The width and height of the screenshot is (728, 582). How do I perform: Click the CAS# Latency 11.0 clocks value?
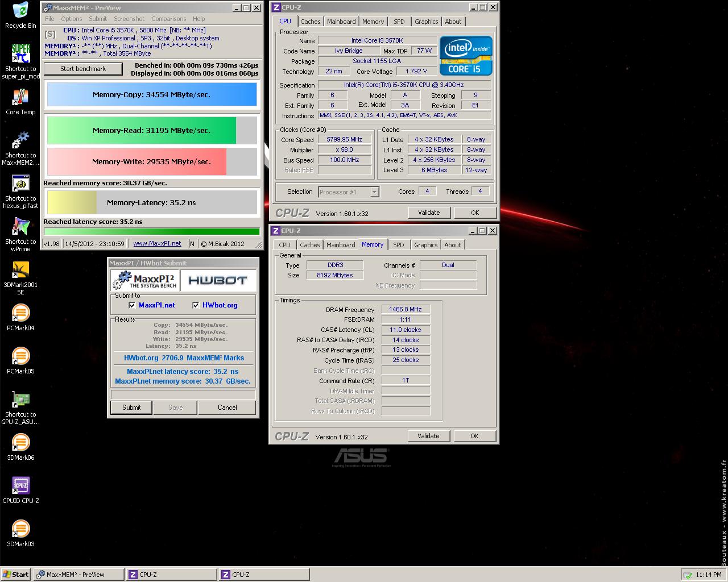pos(406,330)
